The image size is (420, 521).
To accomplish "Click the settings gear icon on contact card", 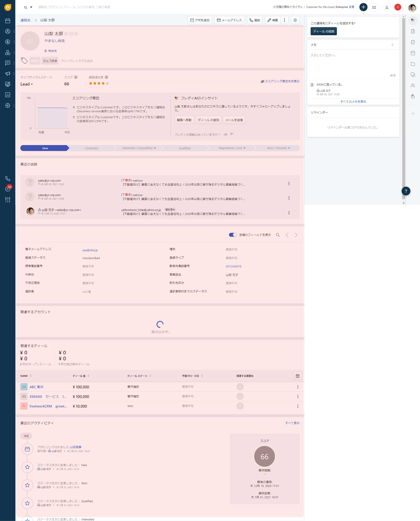I will point(296,20).
